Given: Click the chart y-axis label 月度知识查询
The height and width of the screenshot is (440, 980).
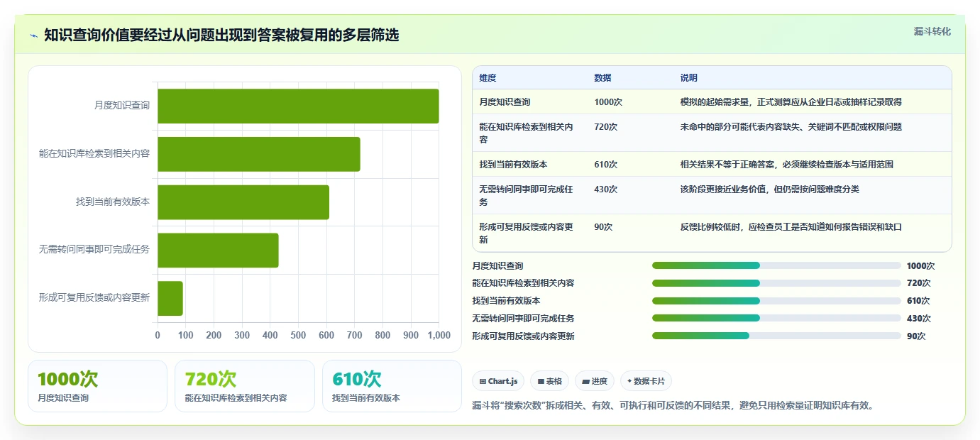Looking at the screenshot, I should pyautogui.click(x=122, y=105).
